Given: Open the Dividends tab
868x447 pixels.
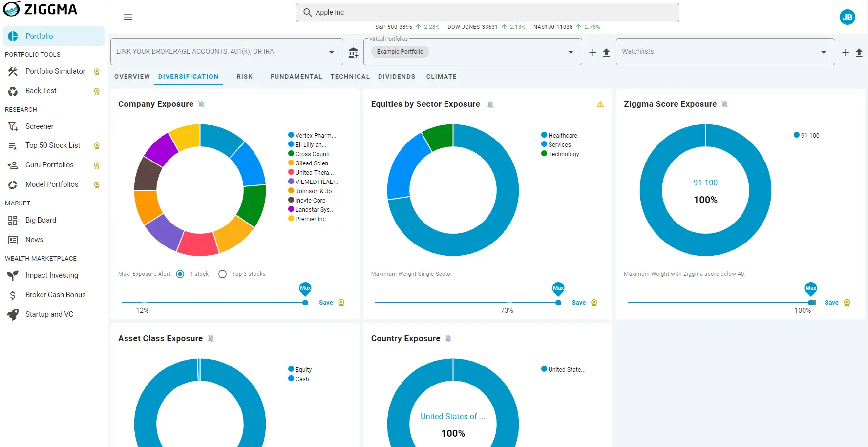Looking at the screenshot, I should click(396, 77).
